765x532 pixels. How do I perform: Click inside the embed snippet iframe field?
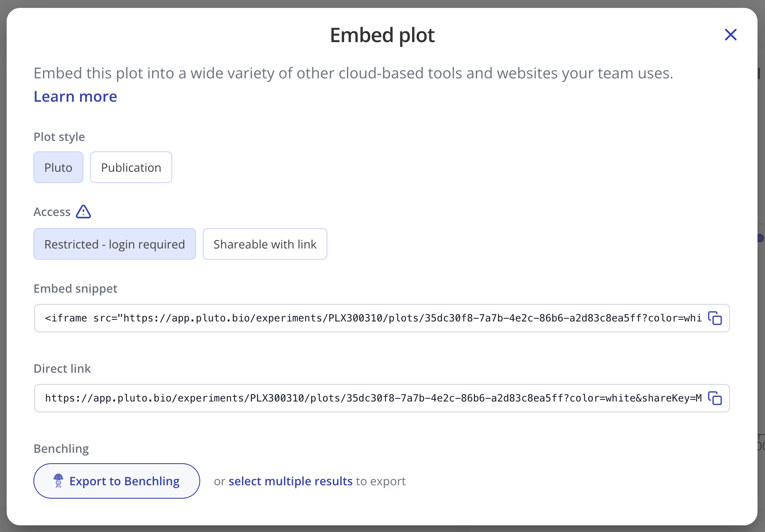(371, 318)
